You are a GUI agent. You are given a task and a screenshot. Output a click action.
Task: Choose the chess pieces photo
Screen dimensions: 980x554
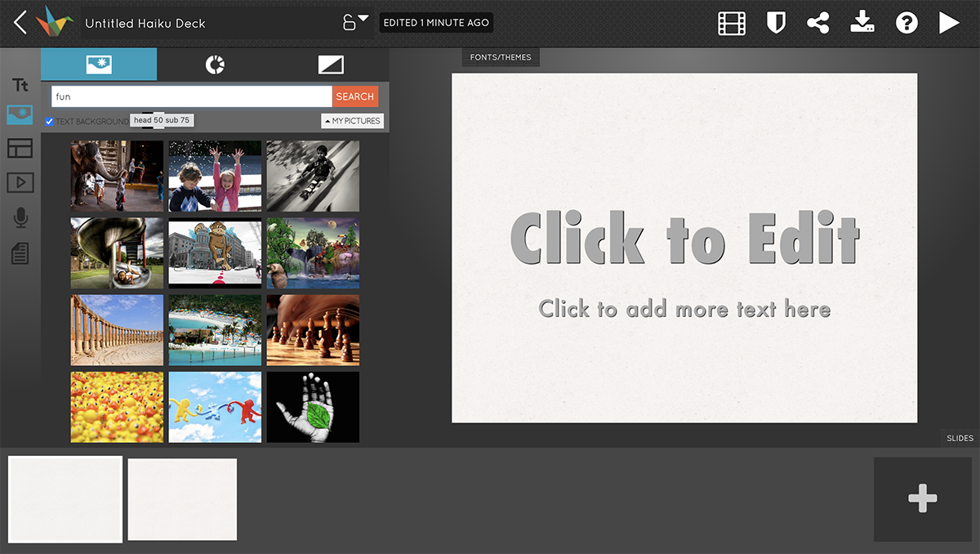(313, 330)
